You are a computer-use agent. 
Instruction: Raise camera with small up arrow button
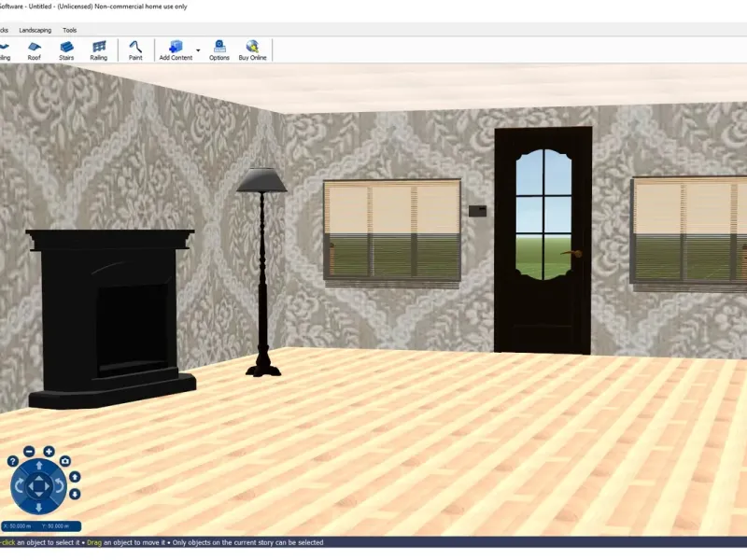(75, 477)
